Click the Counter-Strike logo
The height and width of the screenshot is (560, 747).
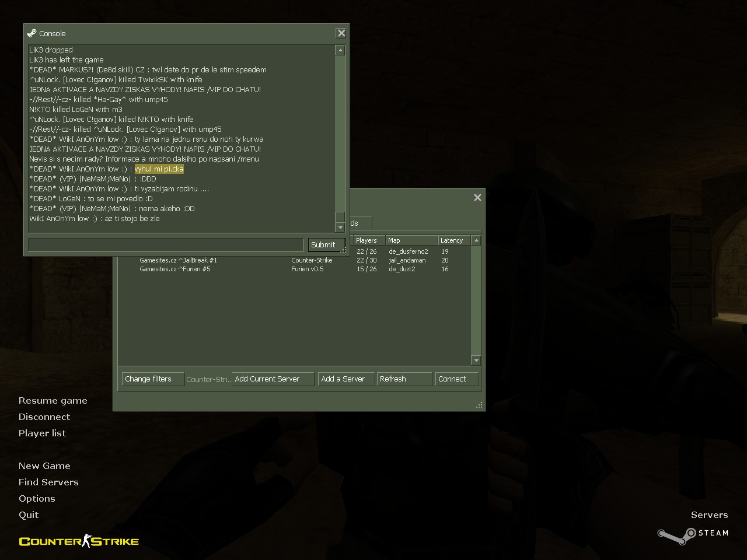pos(79,541)
